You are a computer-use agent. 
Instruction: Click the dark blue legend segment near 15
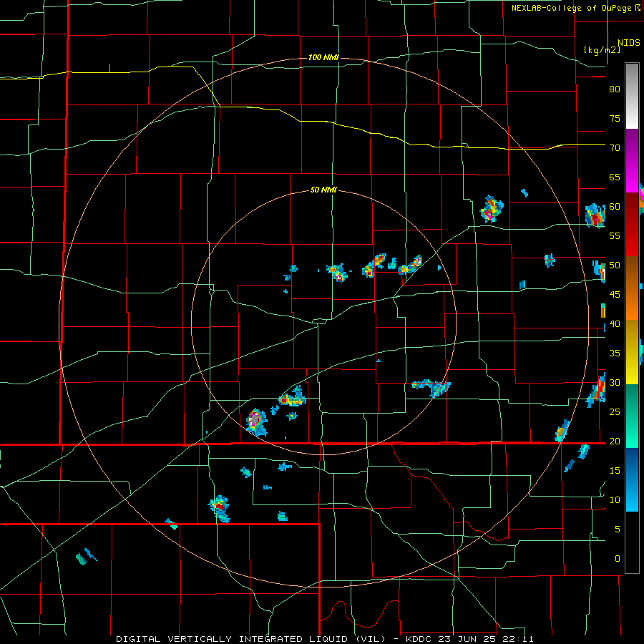632,463
